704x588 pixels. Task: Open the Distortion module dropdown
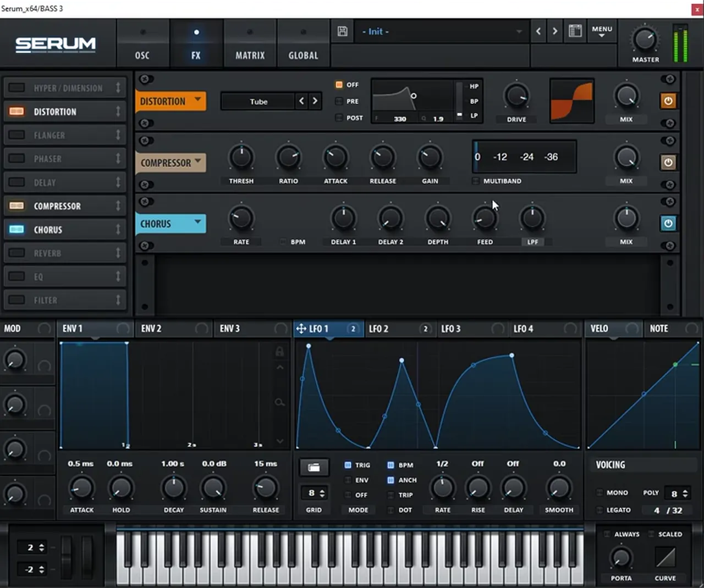coord(170,101)
